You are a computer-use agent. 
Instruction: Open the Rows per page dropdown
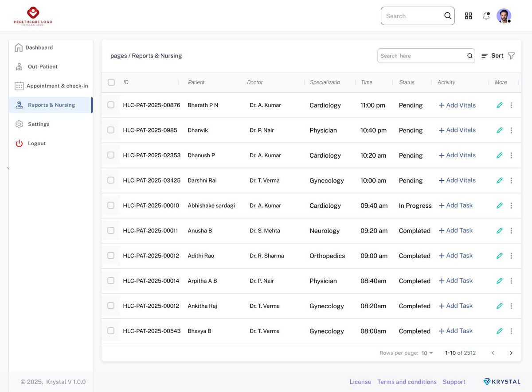[x=427, y=353]
